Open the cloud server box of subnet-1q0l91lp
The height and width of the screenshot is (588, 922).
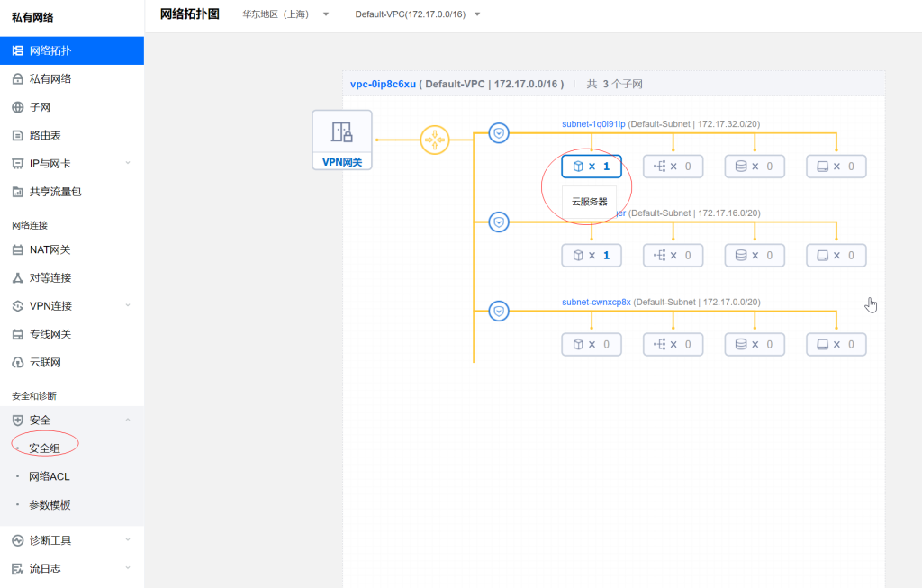point(592,167)
